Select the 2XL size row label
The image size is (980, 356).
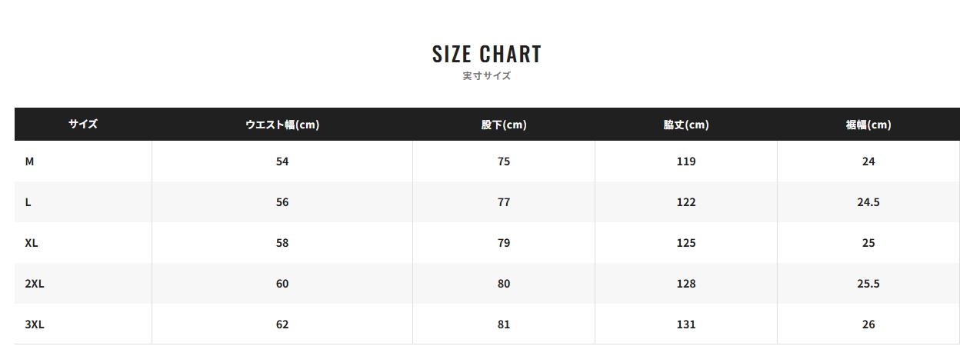35,284
